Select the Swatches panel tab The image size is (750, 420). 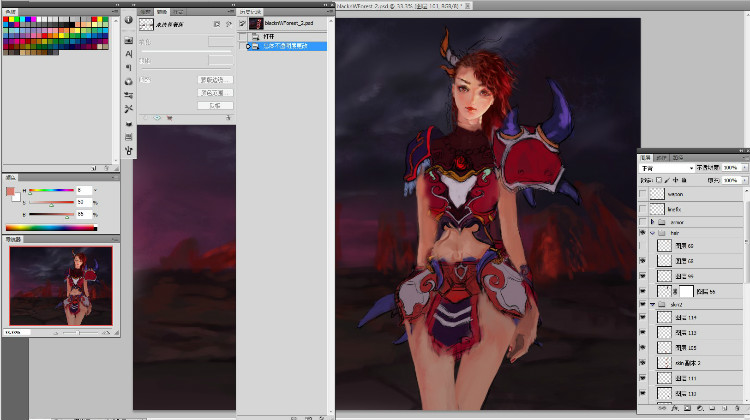11,11
